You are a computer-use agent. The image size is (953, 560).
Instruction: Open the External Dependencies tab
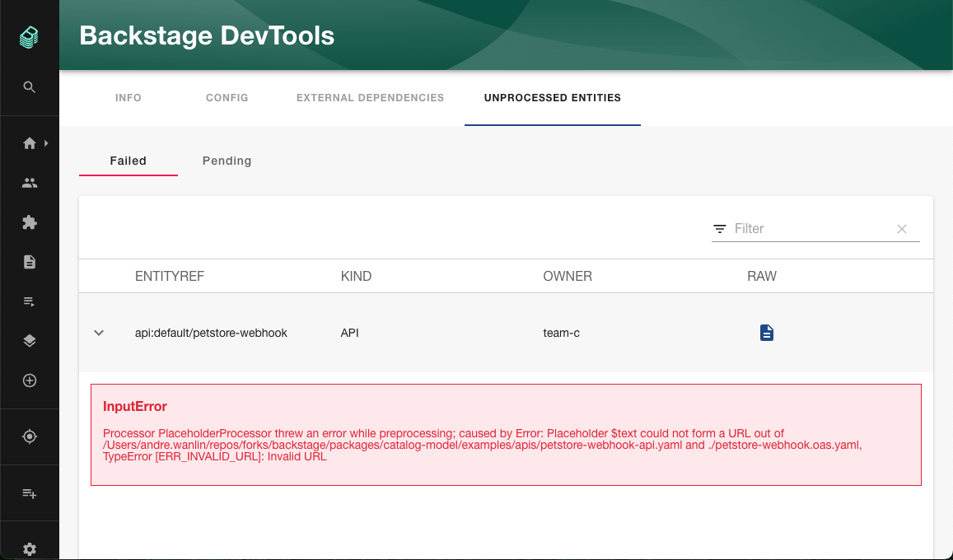click(370, 98)
